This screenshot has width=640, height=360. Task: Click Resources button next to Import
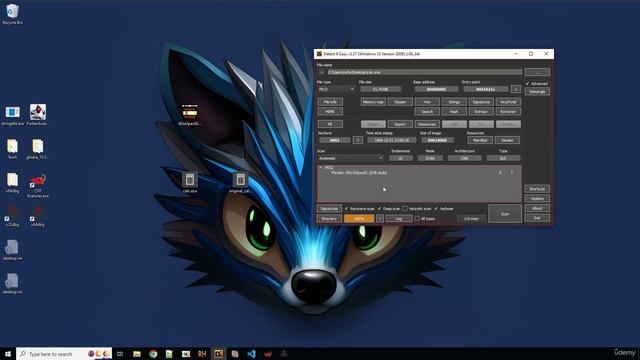pos(427,124)
